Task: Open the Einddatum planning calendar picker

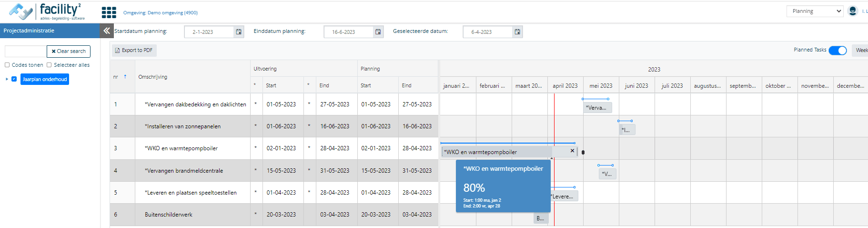Action: pos(378,32)
